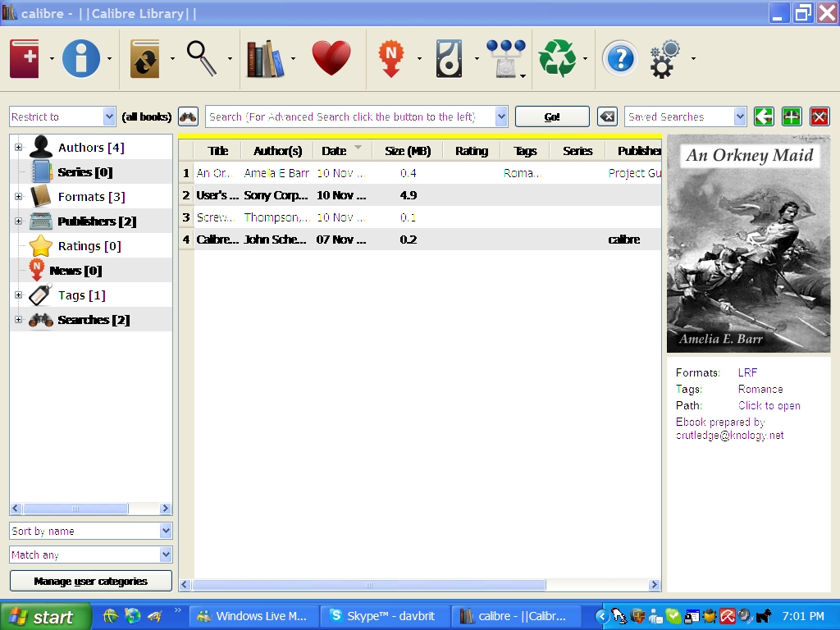This screenshot has height=630, width=840.
Task: Open advanced search binoculars button
Action: coord(188,116)
